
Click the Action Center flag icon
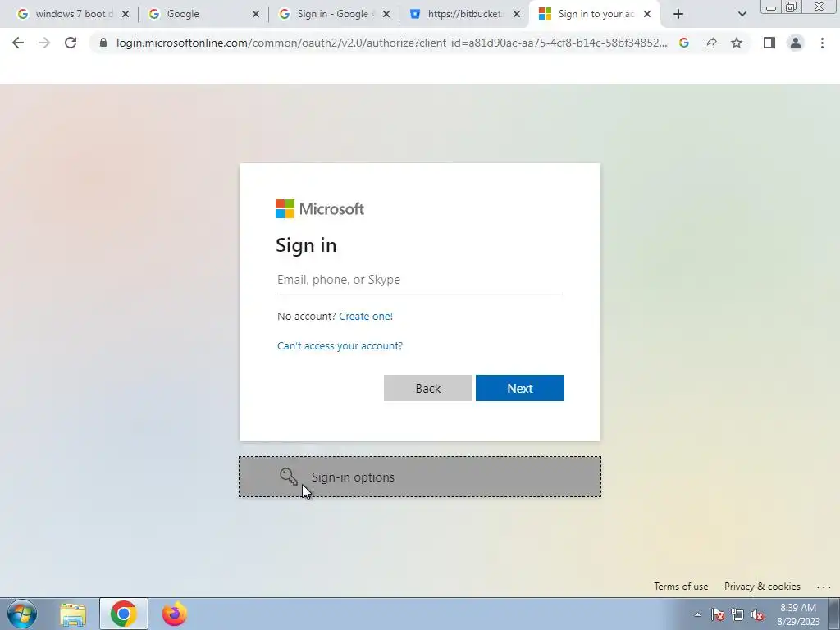tap(717, 614)
